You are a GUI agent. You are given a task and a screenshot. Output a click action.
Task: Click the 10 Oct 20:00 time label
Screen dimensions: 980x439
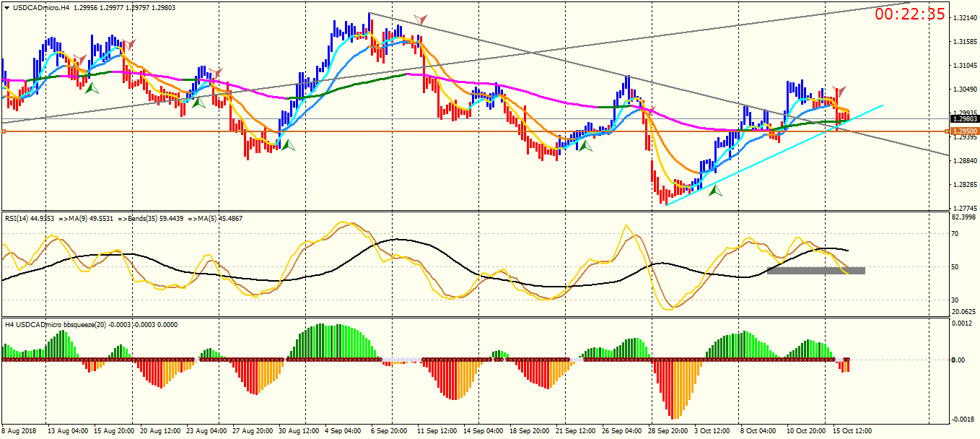808,431
